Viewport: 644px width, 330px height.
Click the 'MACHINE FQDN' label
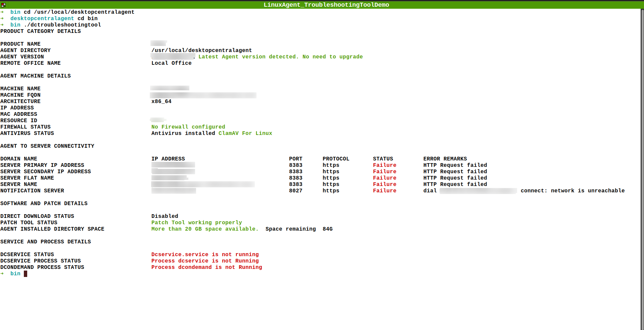point(20,95)
